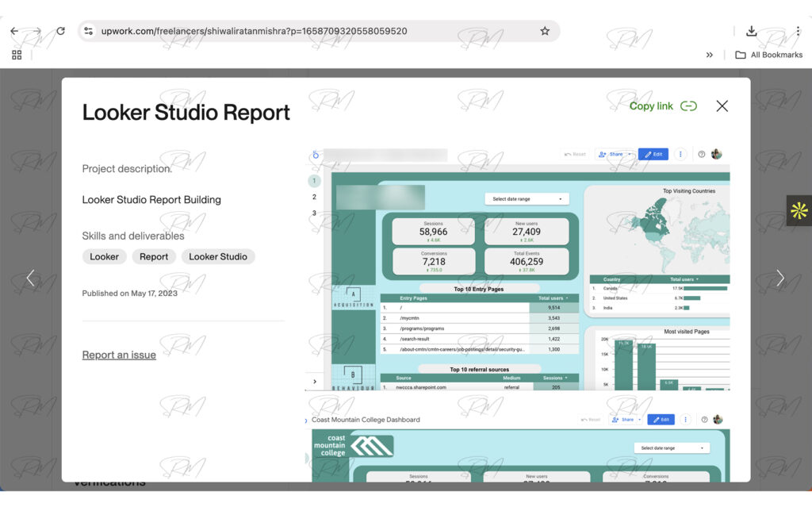Click help icon in lower dashboard screenshot

pos(704,420)
